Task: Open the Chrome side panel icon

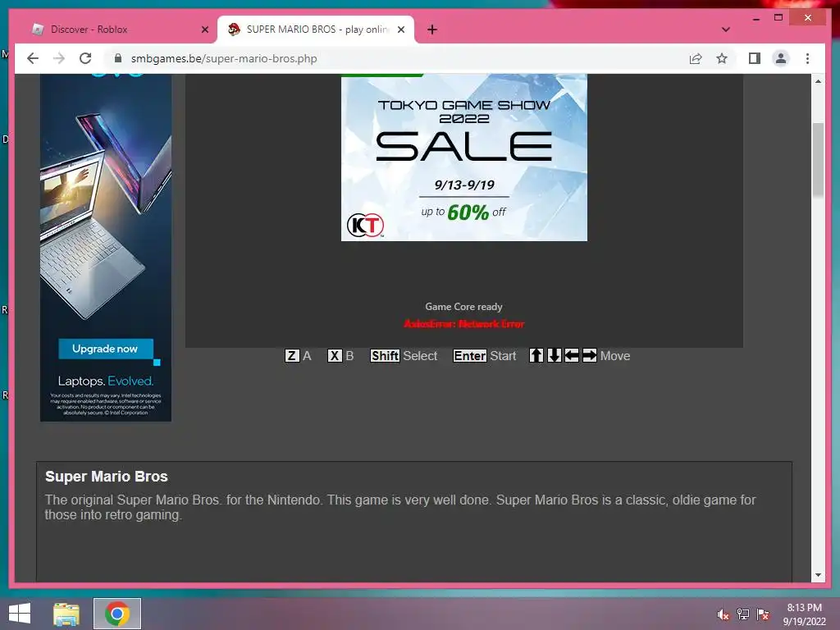Action: tap(755, 58)
